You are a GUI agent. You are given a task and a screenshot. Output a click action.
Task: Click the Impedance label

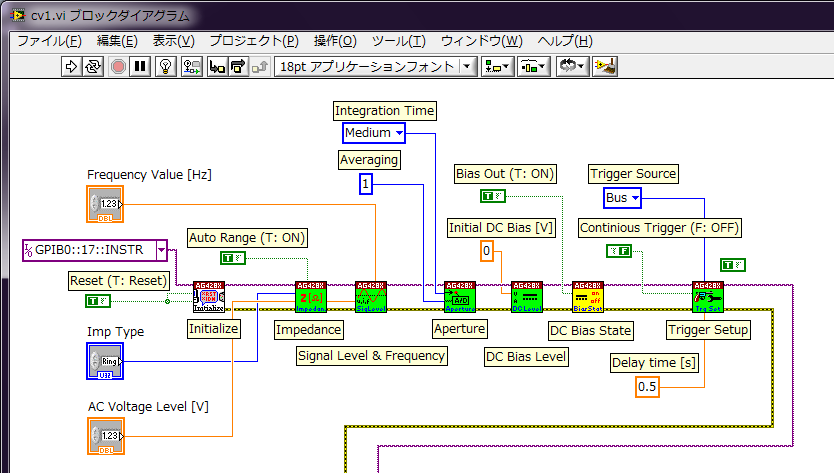308,330
